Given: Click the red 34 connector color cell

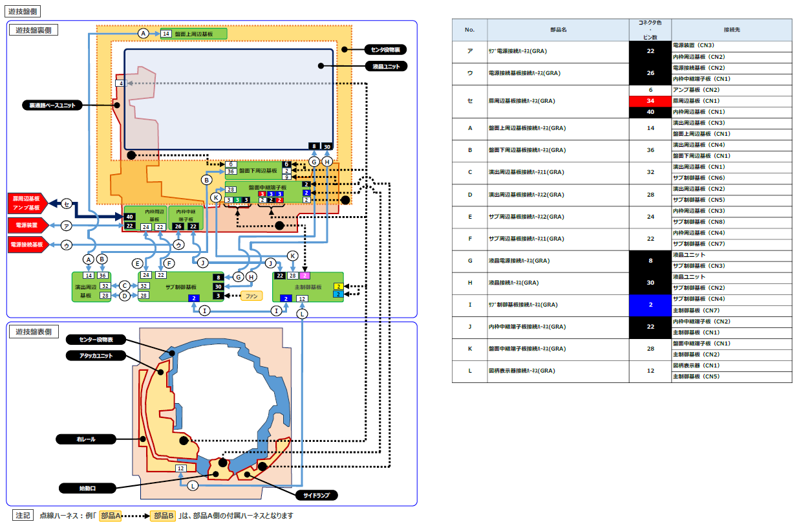Looking at the screenshot, I should coord(650,101).
